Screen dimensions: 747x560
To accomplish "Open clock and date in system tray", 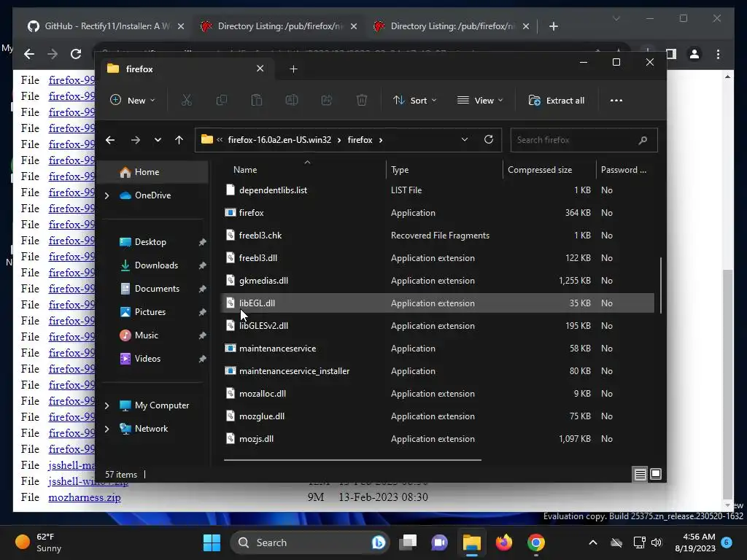I will click(695, 542).
